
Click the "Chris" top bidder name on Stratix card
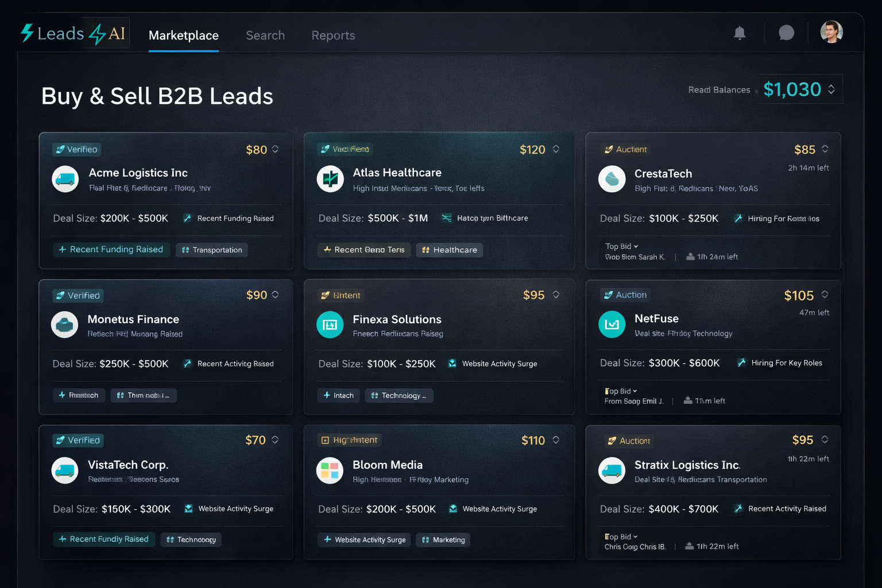648,547
